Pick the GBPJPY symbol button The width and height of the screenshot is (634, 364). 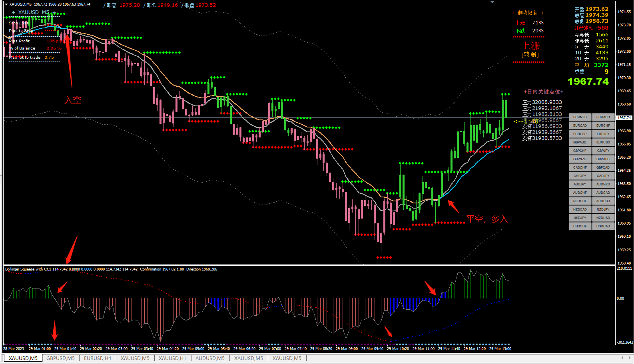pos(603,151)
